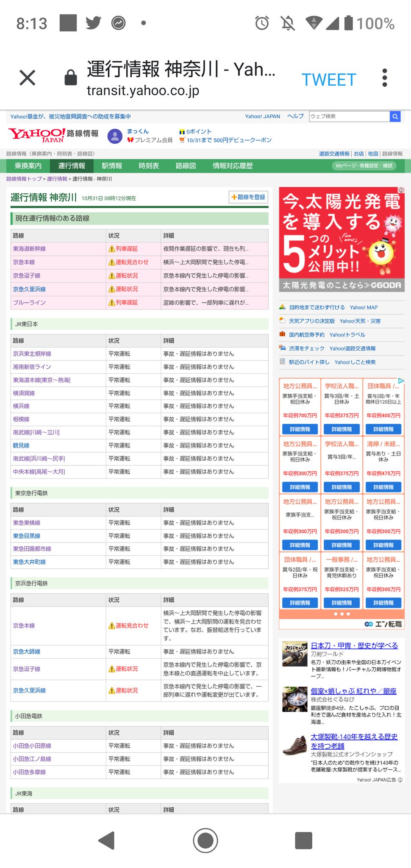Open the user profile avatar icon

115,136
